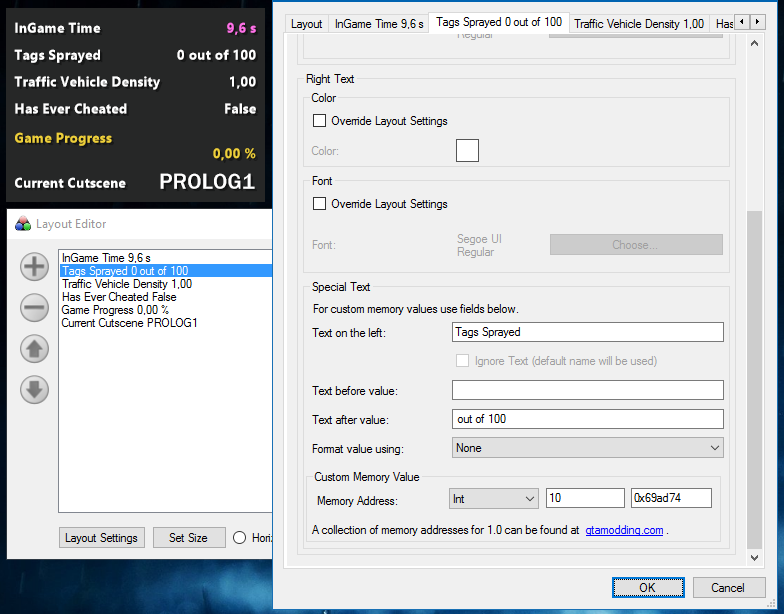The image size is (784, 614).
Task: Enable Font Override Layout Settings checkbox
Action: point(319,204)
